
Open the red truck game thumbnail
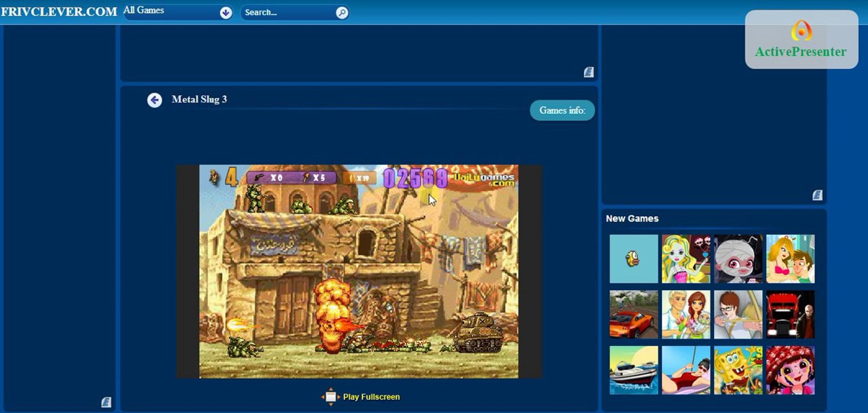(x=790, y=314)
